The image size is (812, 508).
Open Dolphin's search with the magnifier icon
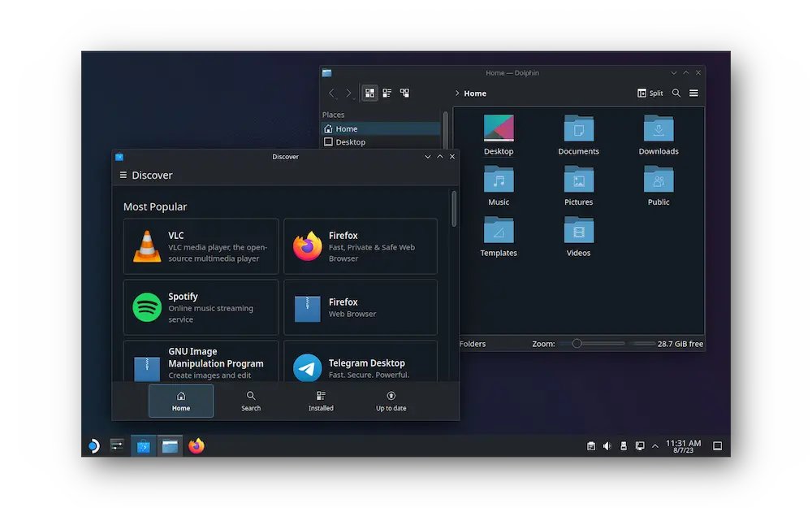tap(676, 93)
